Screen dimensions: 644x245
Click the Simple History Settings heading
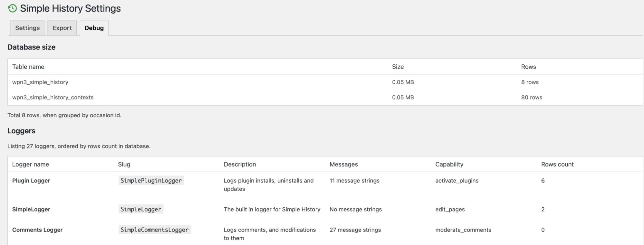coord(70,8)
